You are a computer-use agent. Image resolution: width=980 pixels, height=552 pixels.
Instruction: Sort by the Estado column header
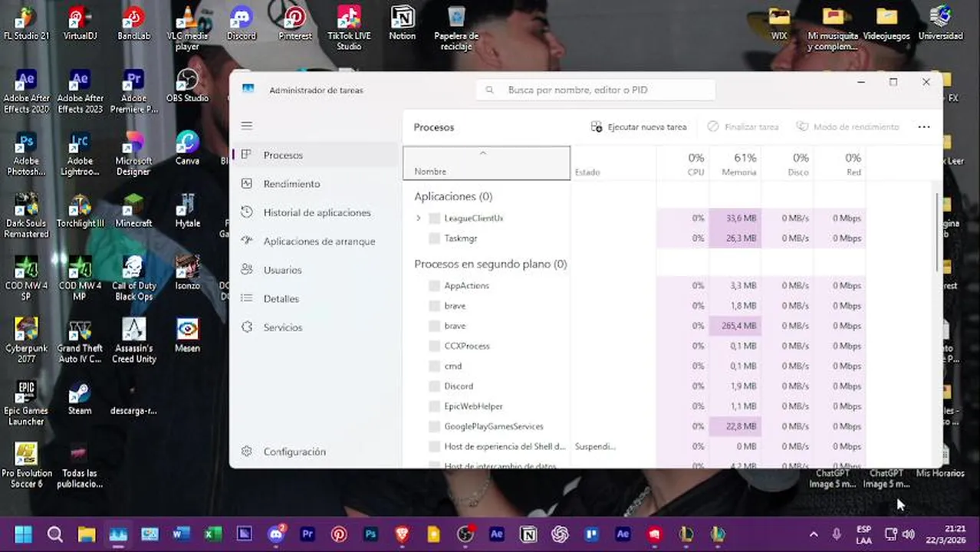point(613,163)
